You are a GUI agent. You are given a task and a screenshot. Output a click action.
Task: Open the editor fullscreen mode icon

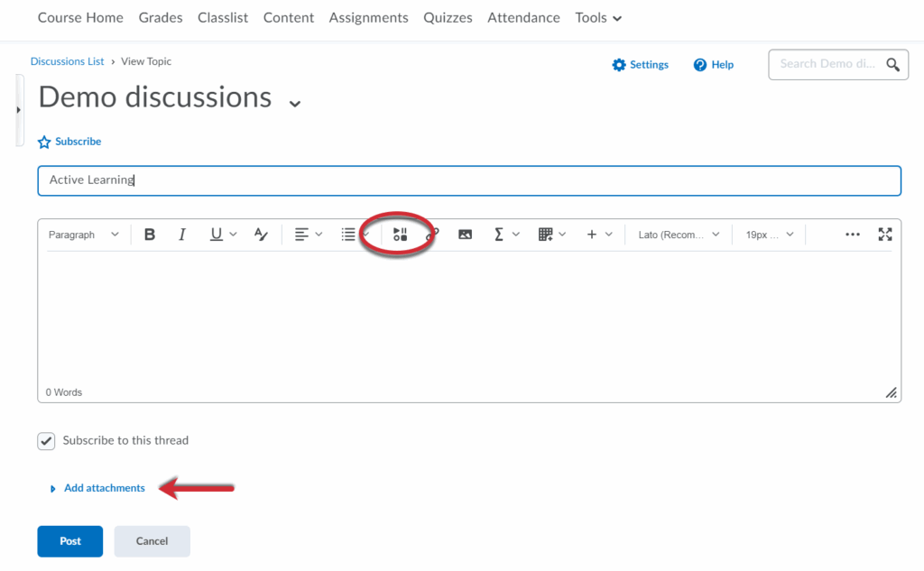point(884,235)
